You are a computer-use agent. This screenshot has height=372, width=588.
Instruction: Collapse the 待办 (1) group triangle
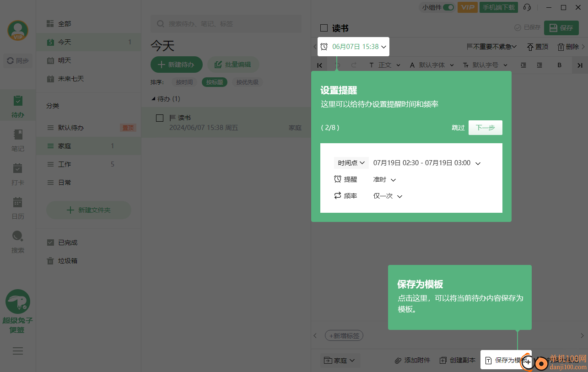point(153,99)
